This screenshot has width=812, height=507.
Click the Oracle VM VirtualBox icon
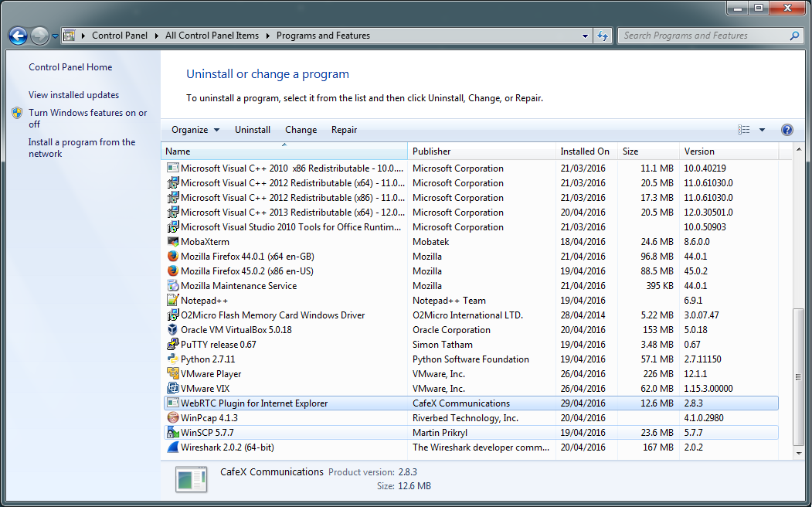click(173, 330)
